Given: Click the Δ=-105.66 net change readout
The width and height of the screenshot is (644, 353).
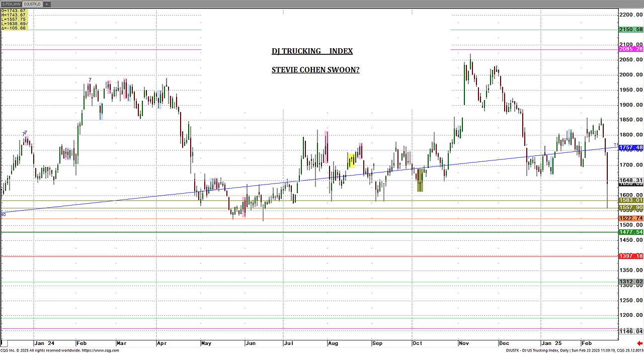Looking at the screenshot, I should (x=14, y=28).
